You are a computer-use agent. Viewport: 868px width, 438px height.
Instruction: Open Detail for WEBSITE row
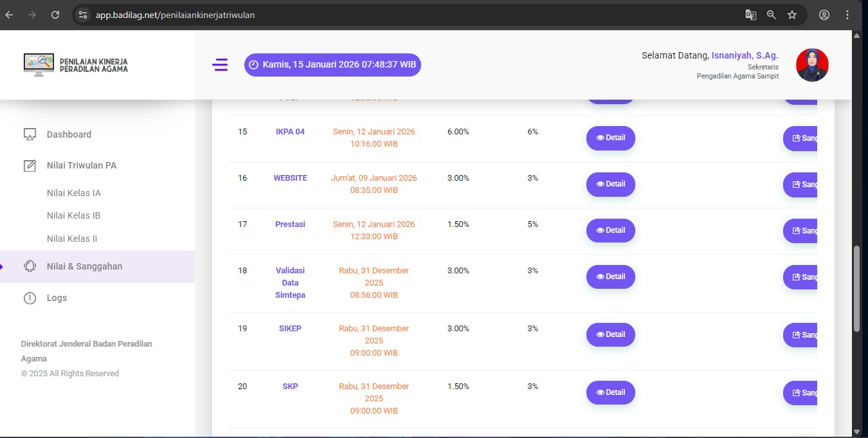point(610,185)
